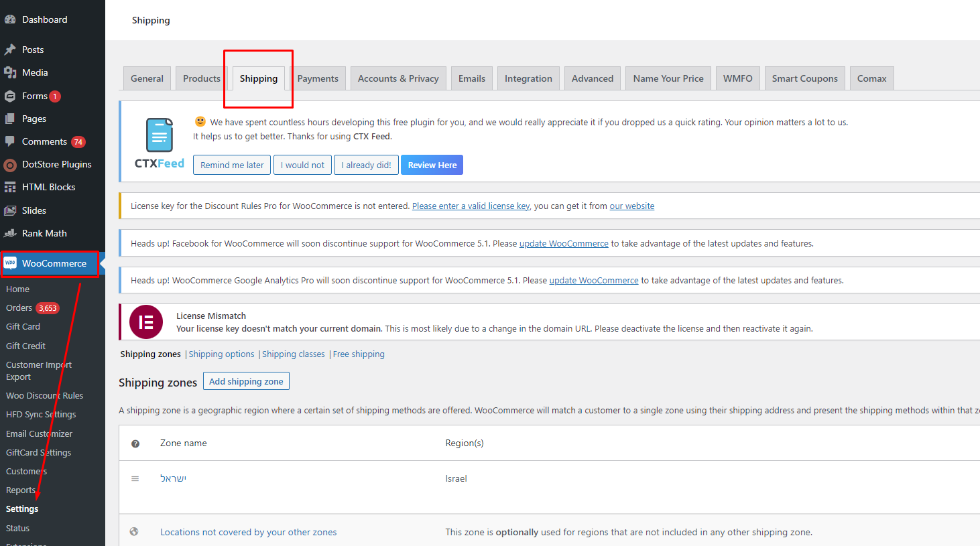Image resolution: width=980 pixels, height=546 pixels.
Task: Click the Dashboard gauge icon
Action: click(10, 19)
